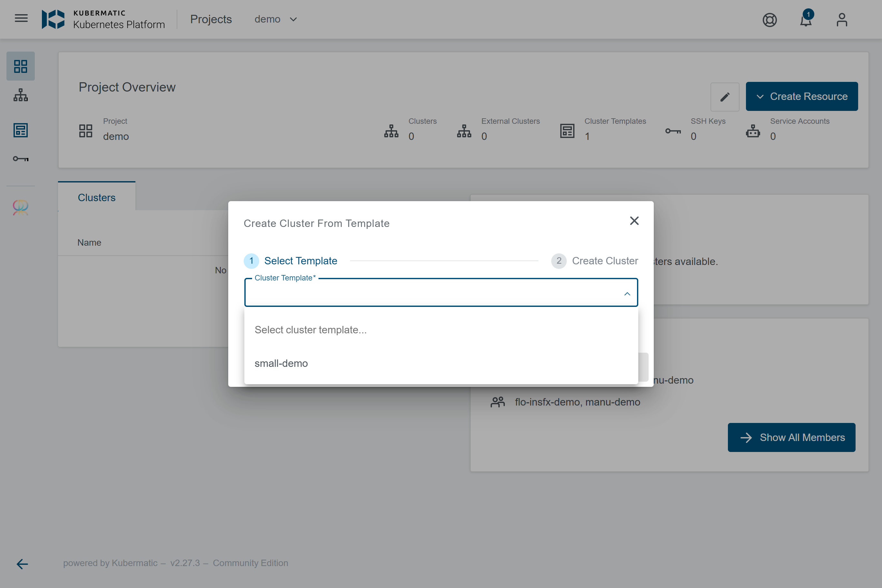882x588 pixels.
Task: Switch to the Clusters tab
Action: point(96,198)
